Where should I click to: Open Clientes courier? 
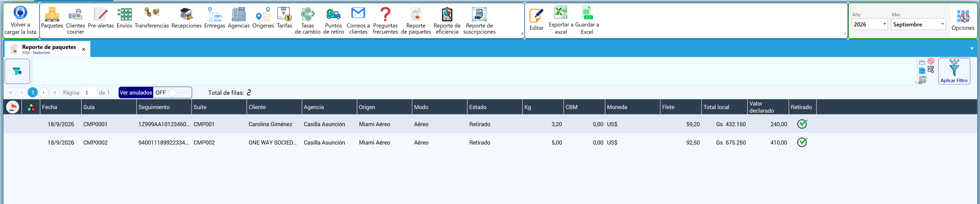pos(75,21)
